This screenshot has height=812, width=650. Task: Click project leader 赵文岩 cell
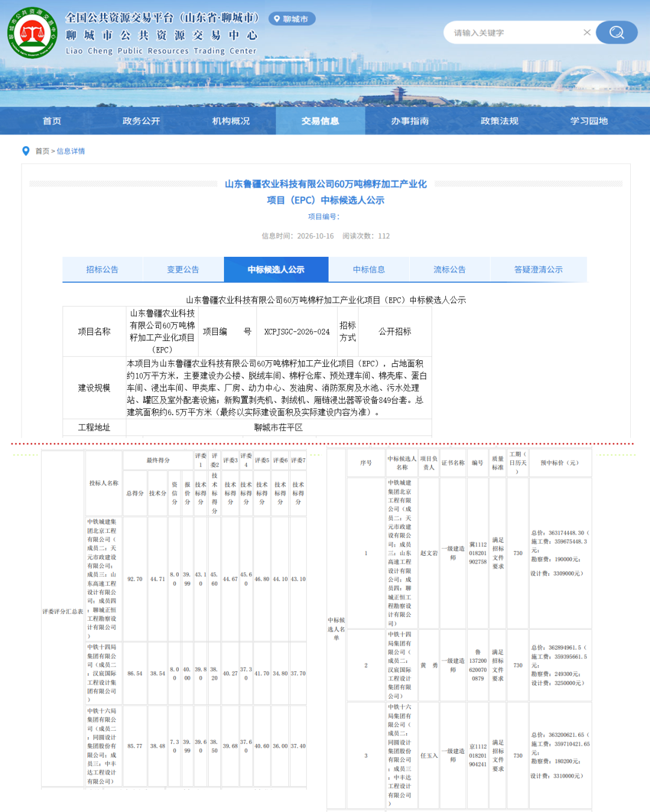pos(429,553)
